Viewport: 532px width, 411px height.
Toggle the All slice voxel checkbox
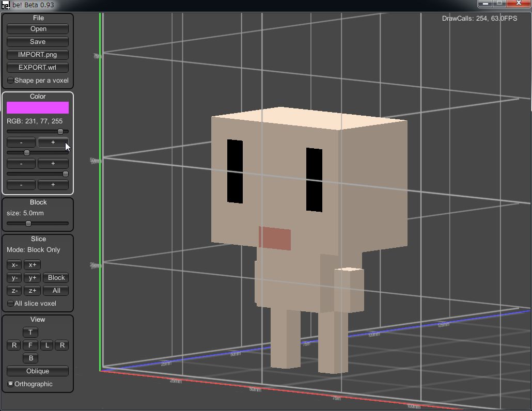click(x=11, y=304)
